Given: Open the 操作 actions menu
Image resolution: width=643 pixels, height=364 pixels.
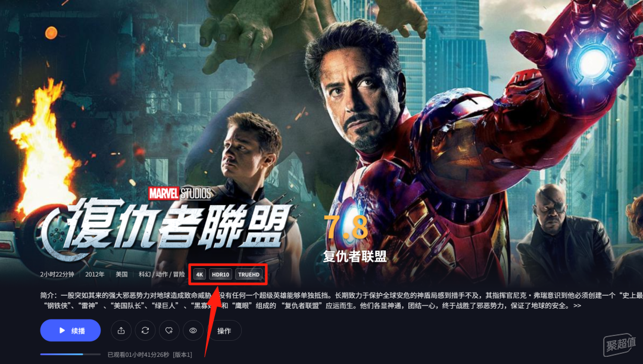Looking at the screenshot, I should (224, 331).
